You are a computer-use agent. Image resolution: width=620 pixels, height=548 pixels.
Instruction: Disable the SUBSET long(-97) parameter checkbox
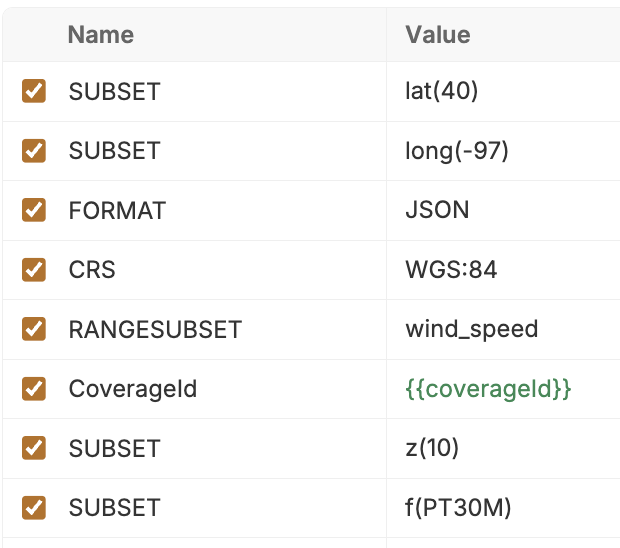pos(34,151)
